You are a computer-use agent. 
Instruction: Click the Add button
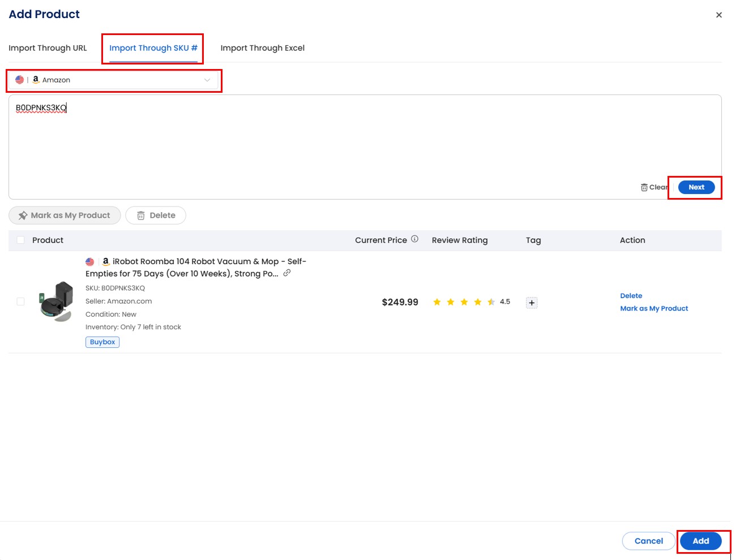pos(701,541)
